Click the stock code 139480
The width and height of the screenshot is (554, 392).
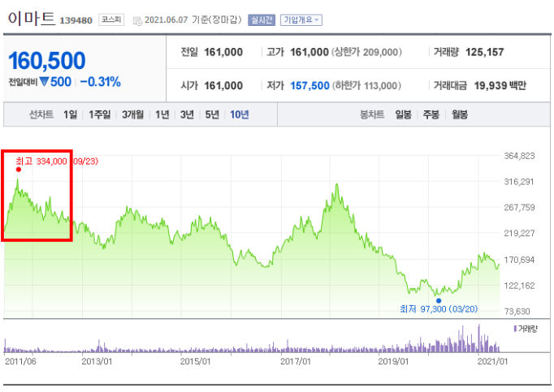[76, 20]
